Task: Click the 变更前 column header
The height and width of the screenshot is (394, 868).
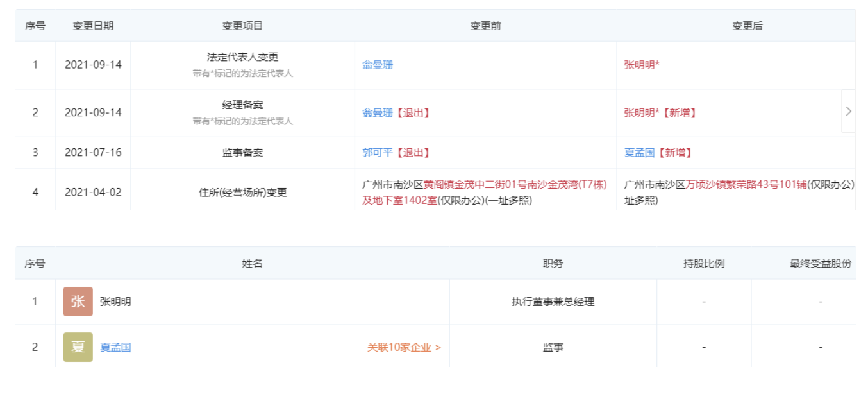Action: coord(485,26)
